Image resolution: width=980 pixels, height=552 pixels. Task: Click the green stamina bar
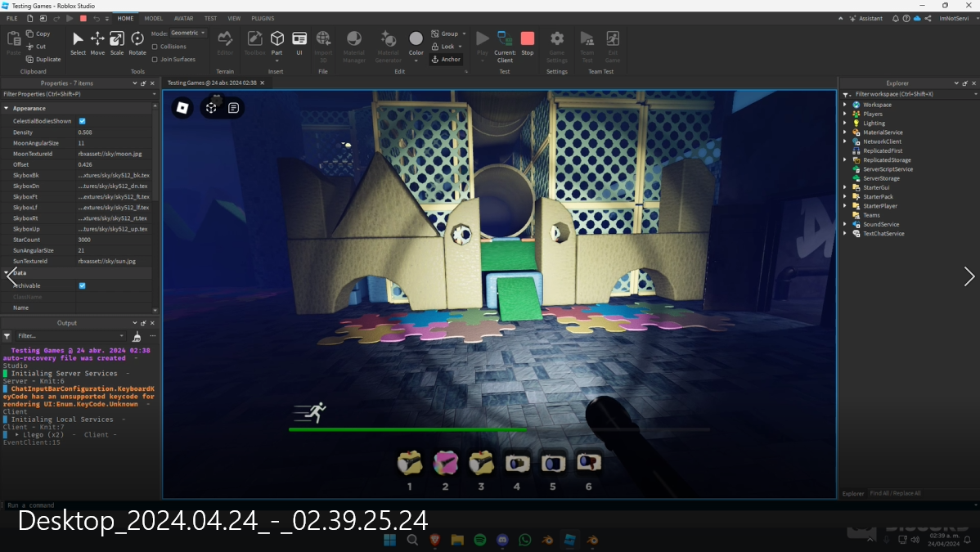407,430
